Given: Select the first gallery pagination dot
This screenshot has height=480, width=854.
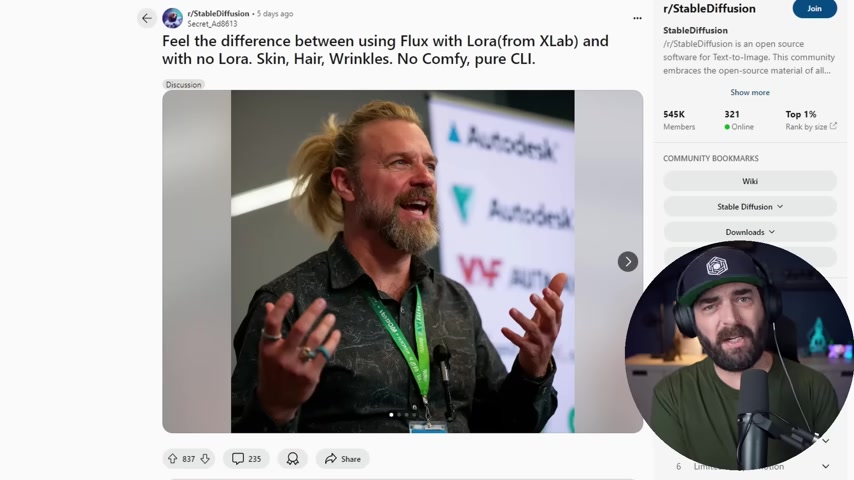Looking at the screenshot, I should (x=391, y=415).
